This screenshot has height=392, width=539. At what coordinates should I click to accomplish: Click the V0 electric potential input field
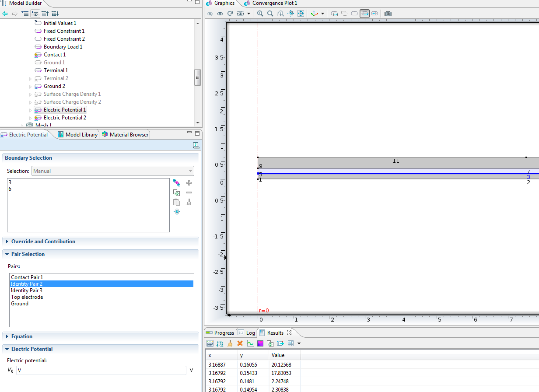coord(101,371)
